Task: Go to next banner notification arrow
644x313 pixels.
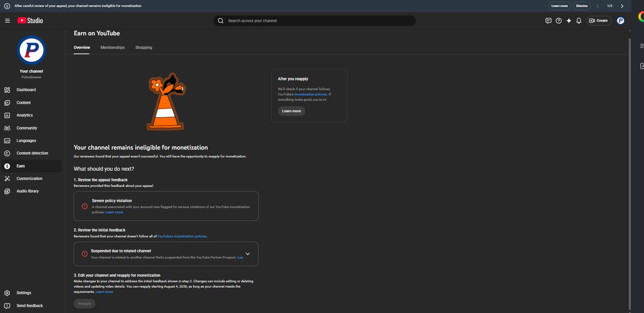Action: click(x=622, y=6)
